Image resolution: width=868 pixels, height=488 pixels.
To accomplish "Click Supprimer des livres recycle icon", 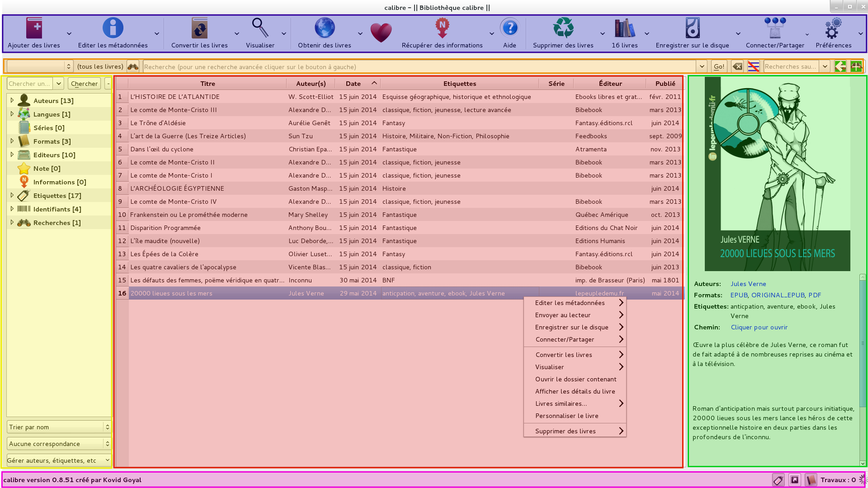I will (563, 28).
